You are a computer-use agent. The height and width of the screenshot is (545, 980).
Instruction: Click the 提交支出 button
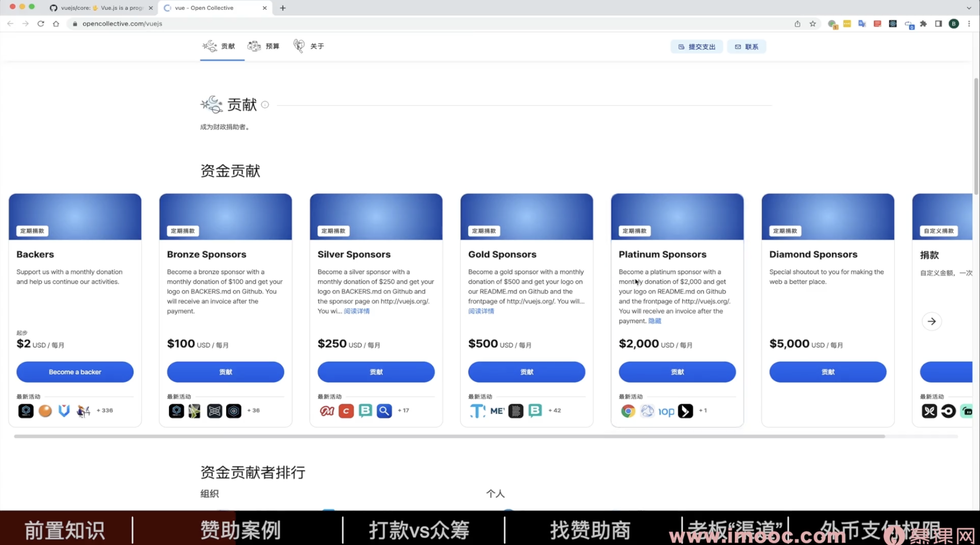click(x=697, y=47)
